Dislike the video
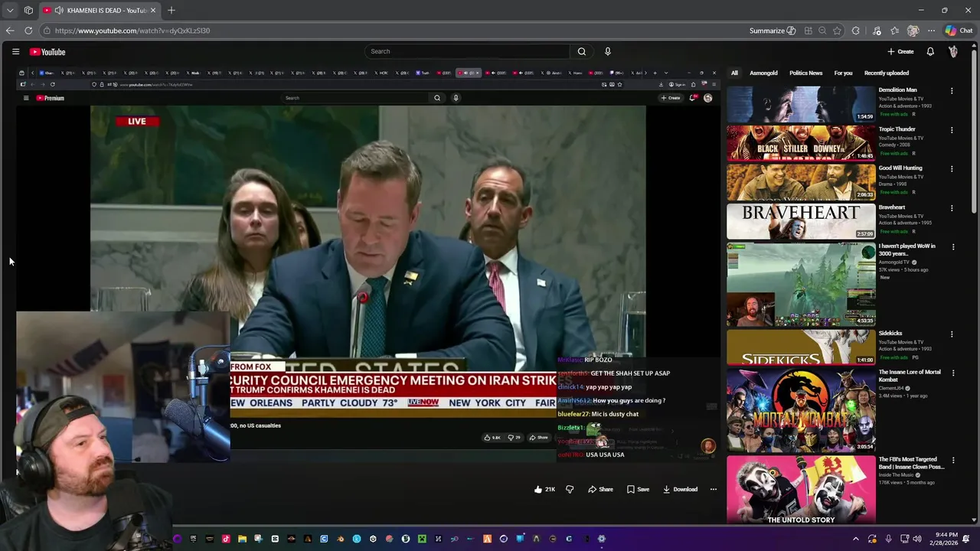Screen dimensions: 980x551 [570, 489]
